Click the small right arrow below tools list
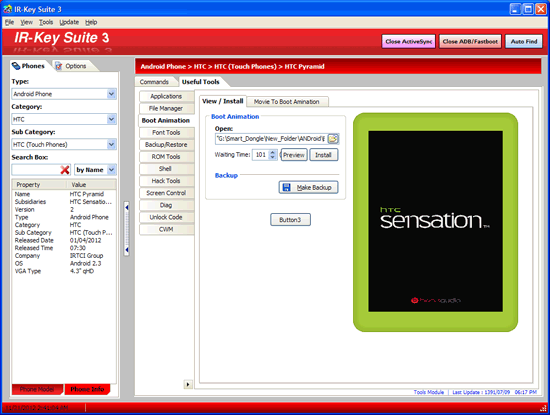 [188, 384]
